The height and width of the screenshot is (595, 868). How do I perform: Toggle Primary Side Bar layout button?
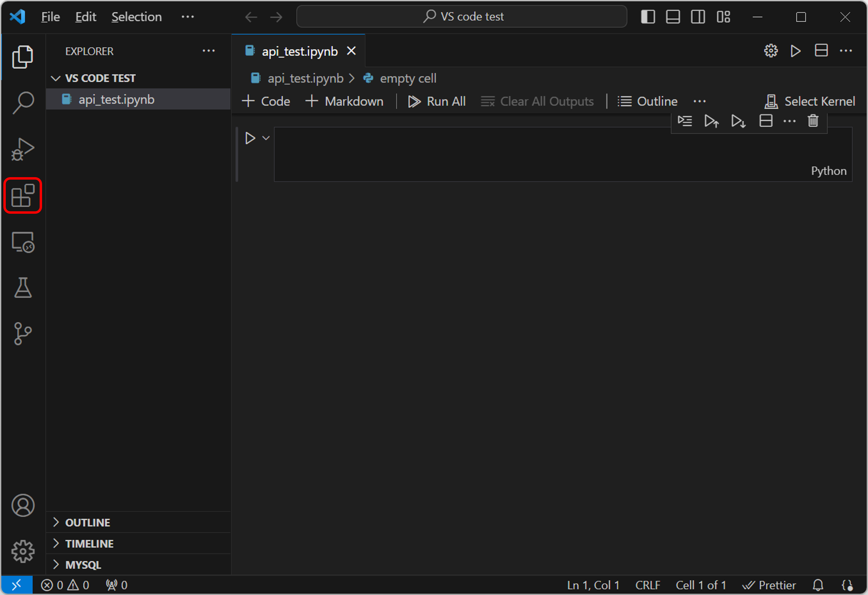[x=648, y=17]
